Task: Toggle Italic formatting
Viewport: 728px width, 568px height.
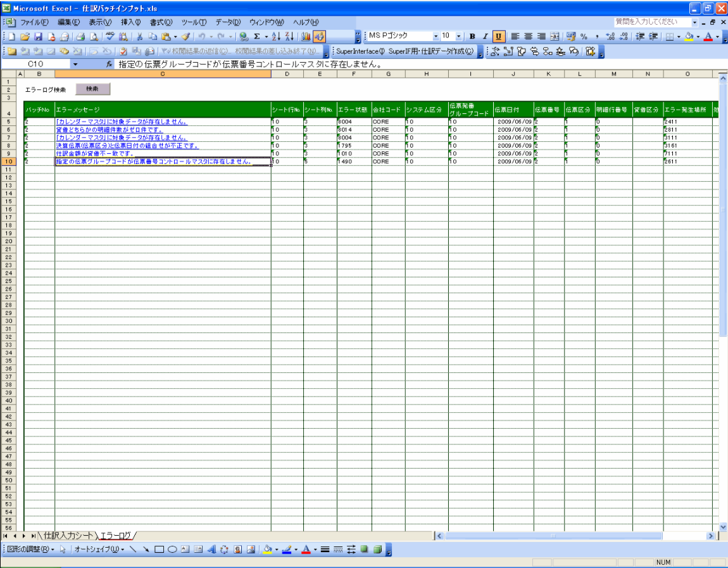Action: (485, 37)
